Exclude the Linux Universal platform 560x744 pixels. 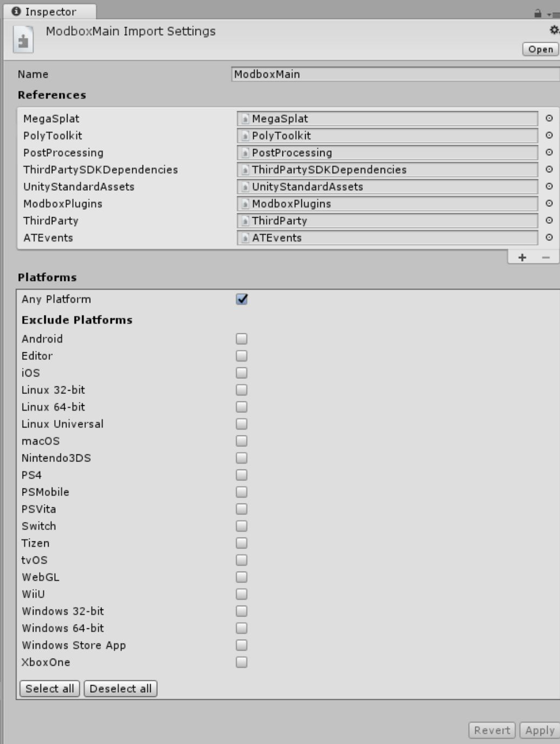click(x=241, y=424)
